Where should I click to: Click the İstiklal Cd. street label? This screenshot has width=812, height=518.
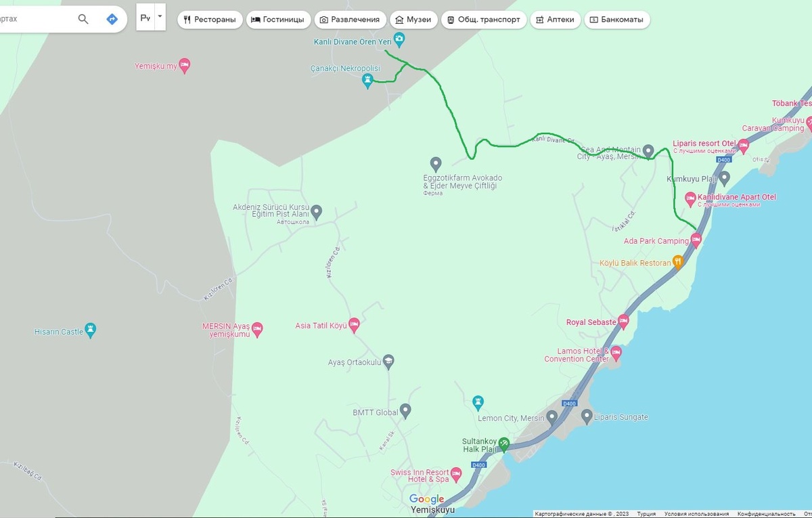(x=623, y=221)
